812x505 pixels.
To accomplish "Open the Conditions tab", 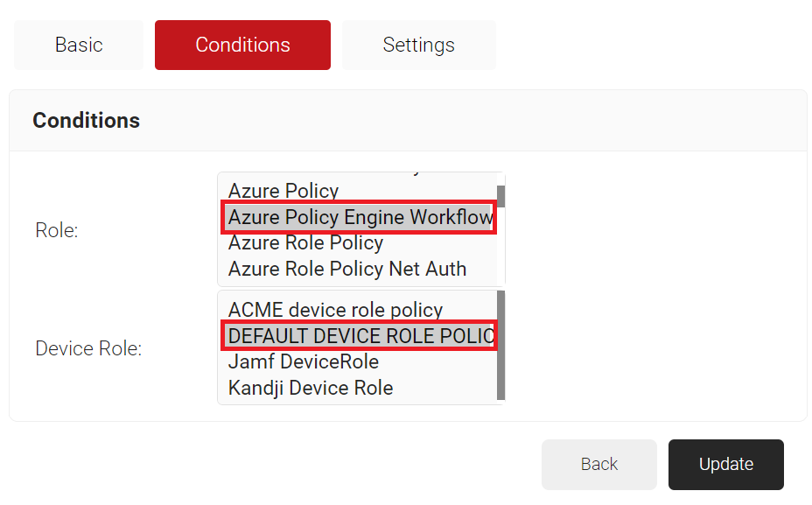I will 242,45.
